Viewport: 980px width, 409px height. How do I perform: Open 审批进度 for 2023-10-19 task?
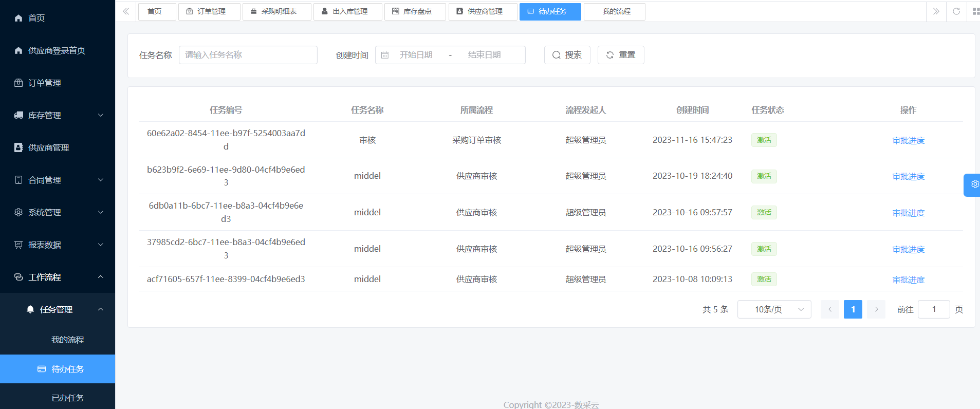pos(908,176)
